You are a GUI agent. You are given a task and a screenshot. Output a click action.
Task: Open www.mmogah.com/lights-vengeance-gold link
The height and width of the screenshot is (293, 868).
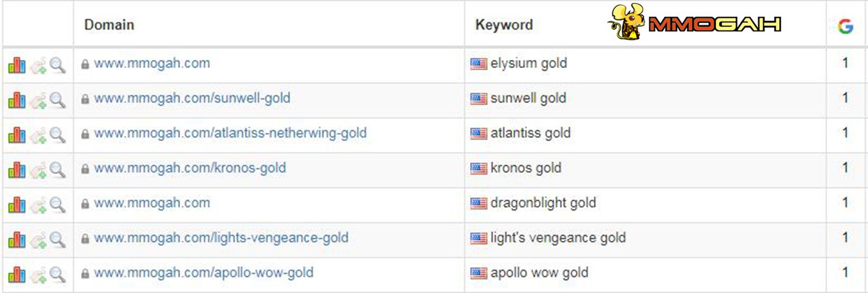(x=221, y=238)
